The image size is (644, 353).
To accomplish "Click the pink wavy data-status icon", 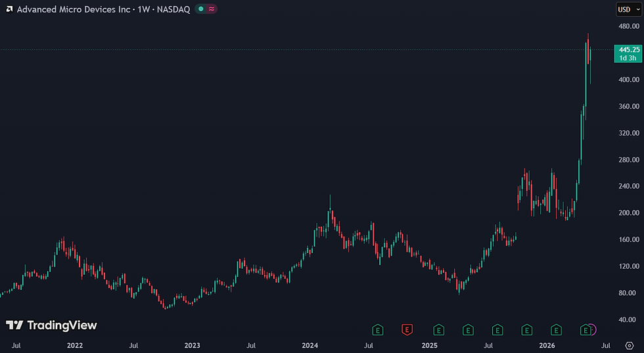I will 211,9.
